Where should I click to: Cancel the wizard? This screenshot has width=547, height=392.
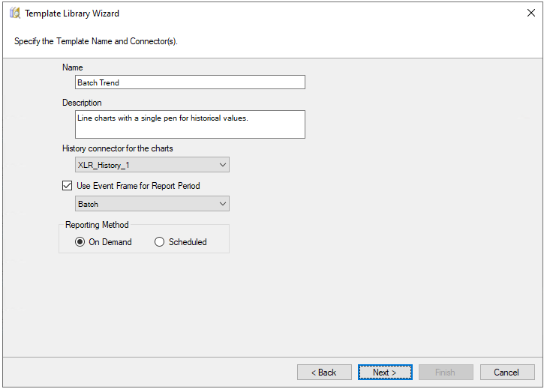point(507,373)
